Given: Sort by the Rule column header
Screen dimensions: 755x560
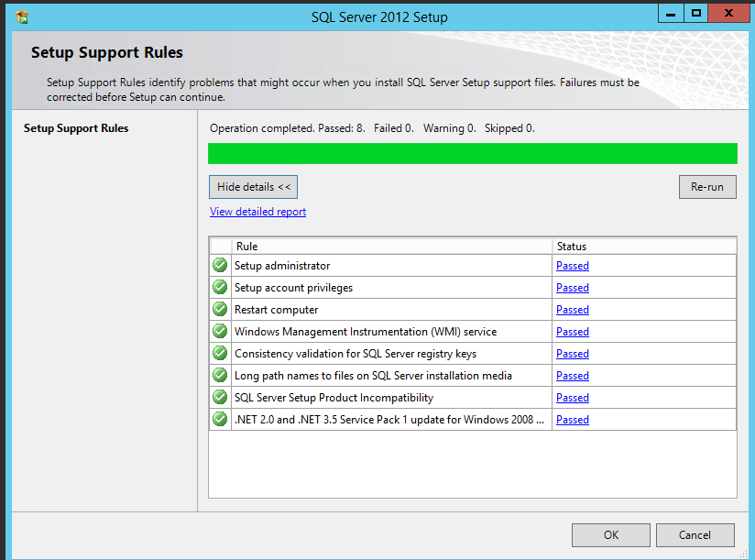Looking at the screenshot, I should pyautogui.click(x=391, y=246).
